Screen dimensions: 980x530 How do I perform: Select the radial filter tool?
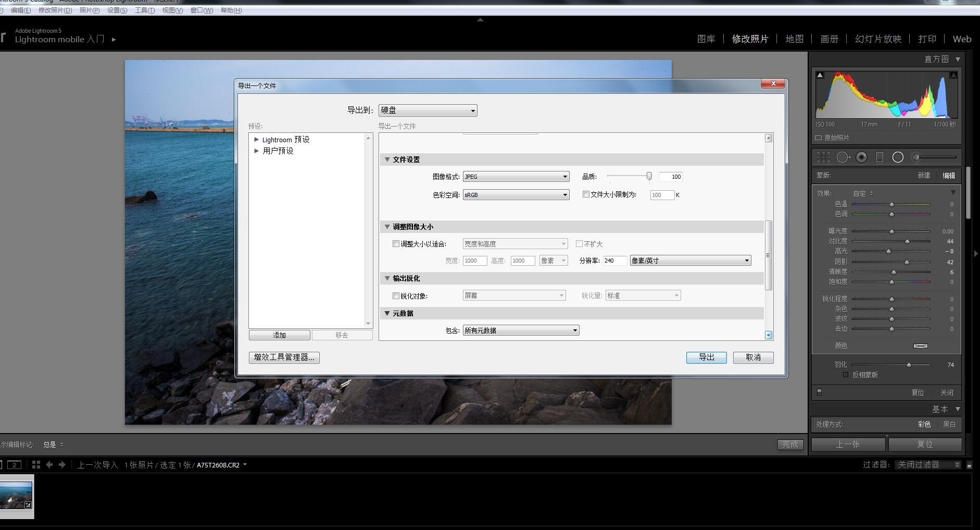(898, 157)
